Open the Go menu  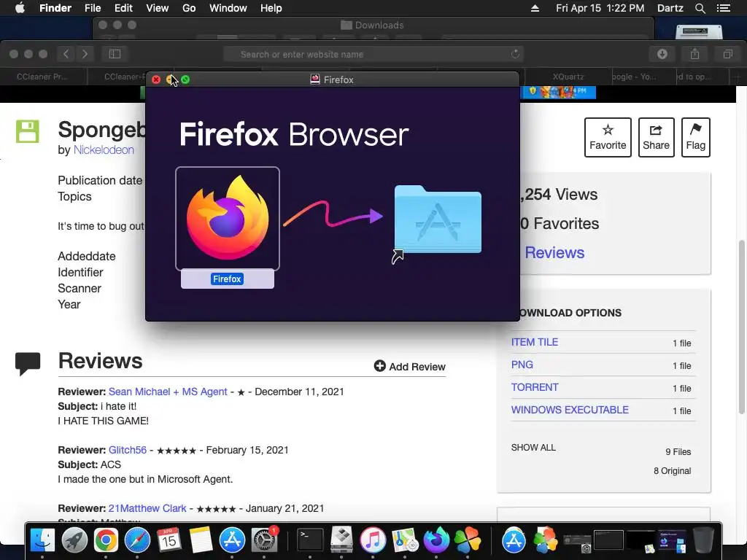pos(189,8)
